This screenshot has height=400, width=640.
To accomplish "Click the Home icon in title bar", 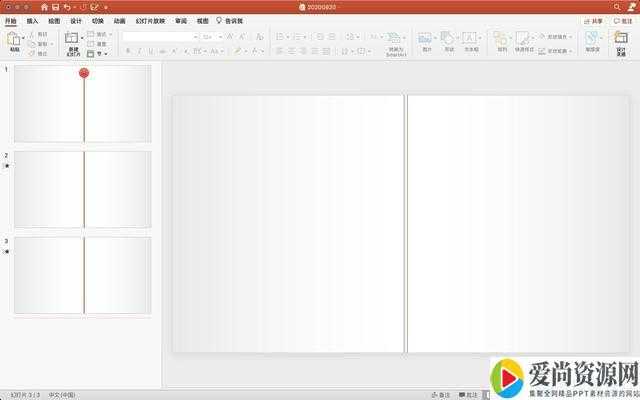I will coord(43,7).
